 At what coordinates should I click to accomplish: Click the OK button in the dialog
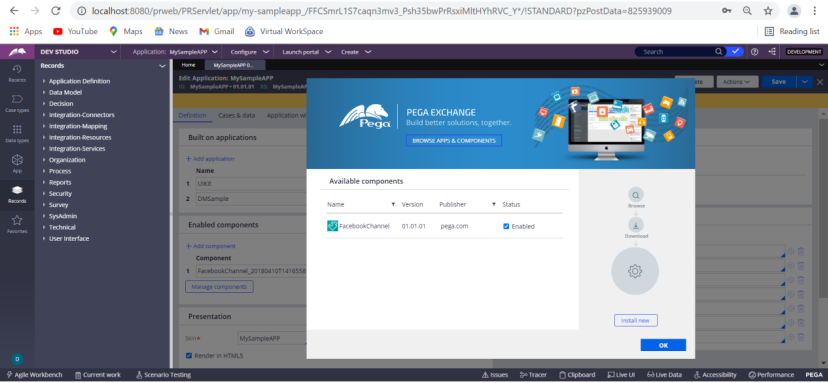coord(663,345)
